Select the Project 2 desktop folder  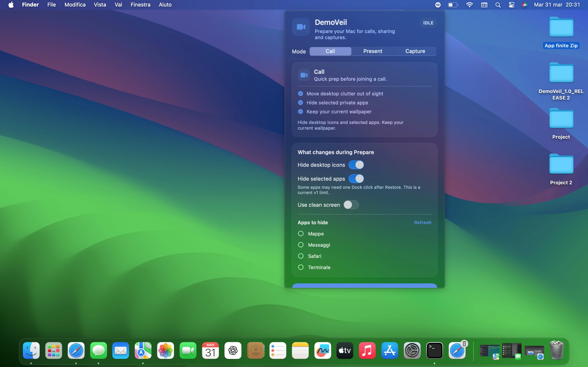(x=561, y=164)
